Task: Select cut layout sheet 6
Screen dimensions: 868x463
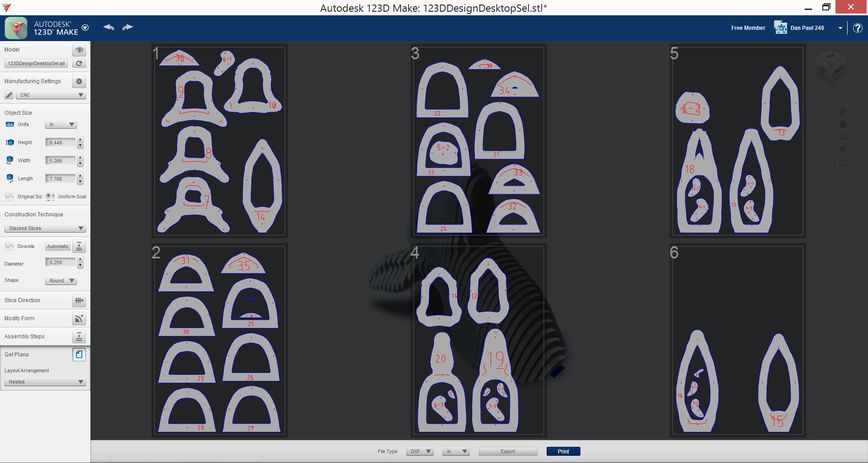Action: point(737,340)
